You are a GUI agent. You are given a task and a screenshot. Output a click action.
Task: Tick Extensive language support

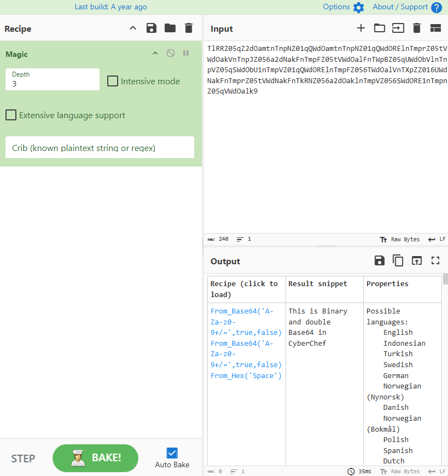[x=11, y=115]
